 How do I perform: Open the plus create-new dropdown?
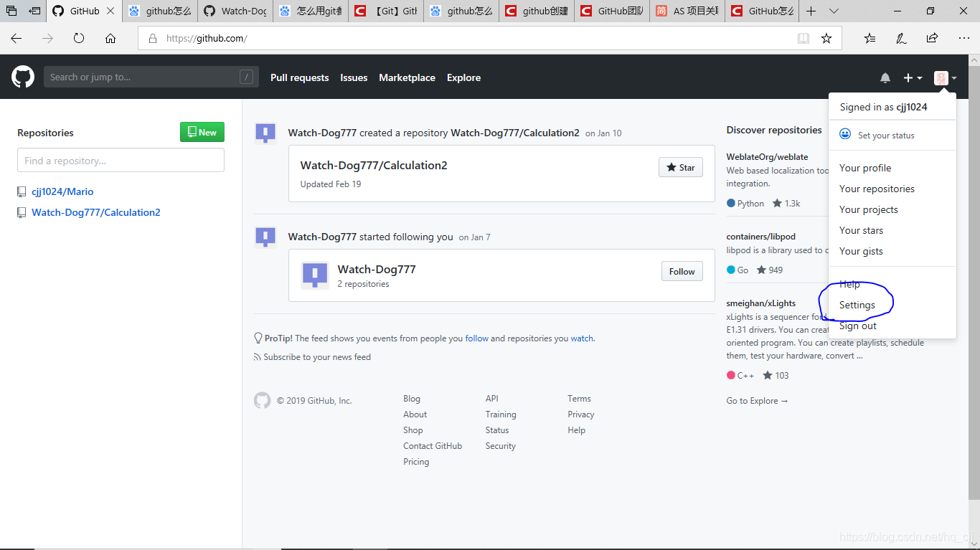pyautogui.click(x=913, y=77)
